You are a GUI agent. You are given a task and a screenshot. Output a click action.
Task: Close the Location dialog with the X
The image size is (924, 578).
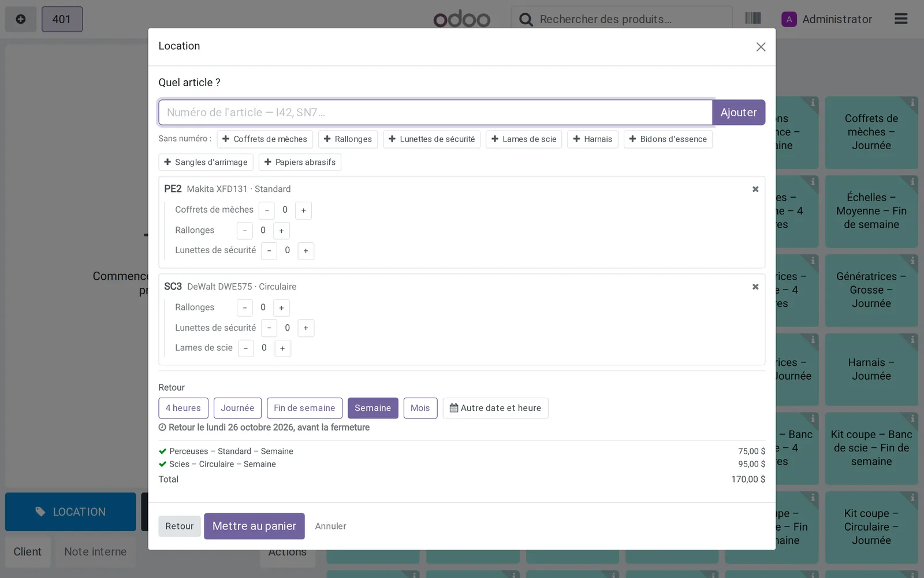pos(761,47)
